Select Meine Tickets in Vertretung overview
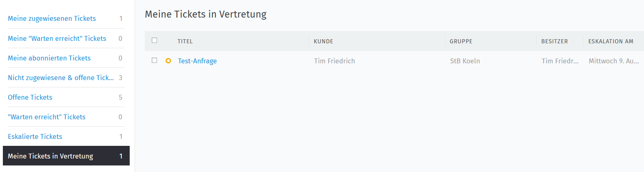The image size is (644, 172). pyautogui.click(x=66, y=156)
